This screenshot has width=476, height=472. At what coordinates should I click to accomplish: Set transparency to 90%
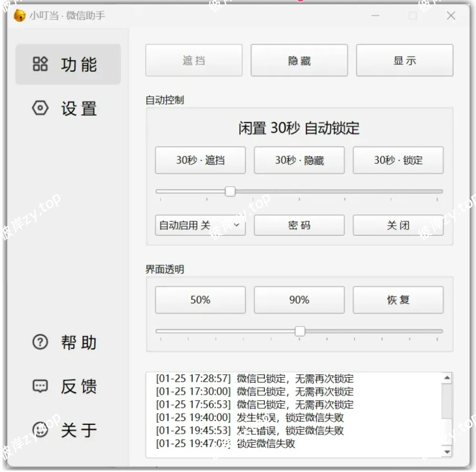[299, 300]
